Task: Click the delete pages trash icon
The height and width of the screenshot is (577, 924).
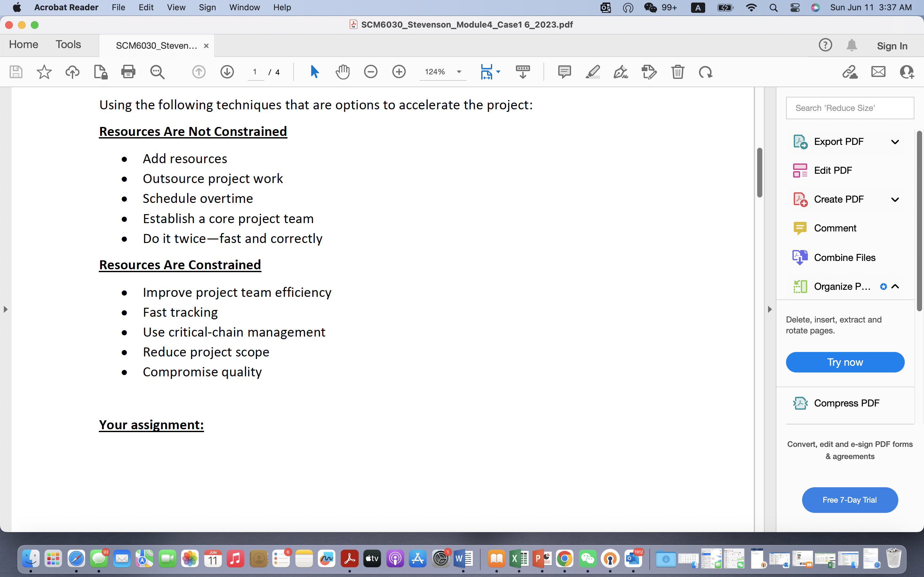Action: [x=678, y=72]
